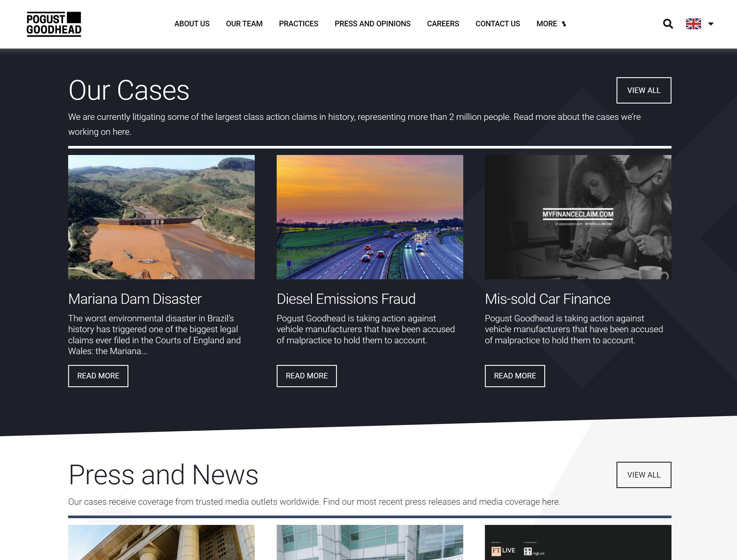The height and width of the screenshot is (560, 737).
Task: Expand the language selector dropdown arrow
Action: pos(711,24)
